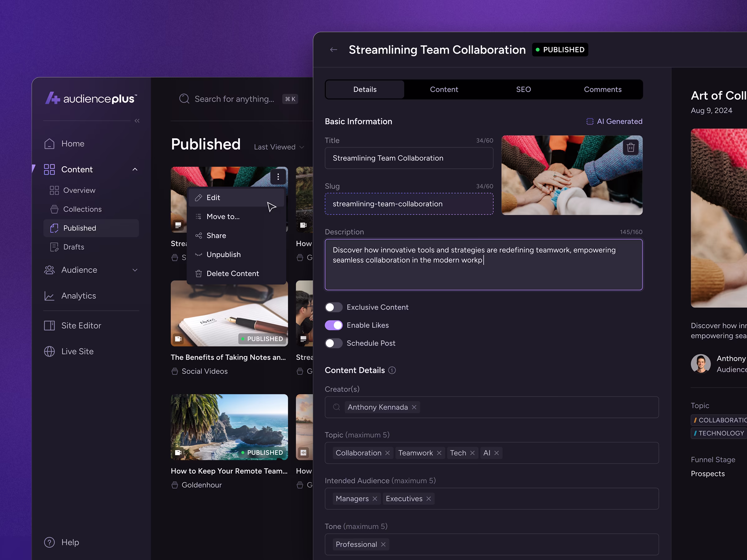Click the search magnifier icon

tap(184, 99)
